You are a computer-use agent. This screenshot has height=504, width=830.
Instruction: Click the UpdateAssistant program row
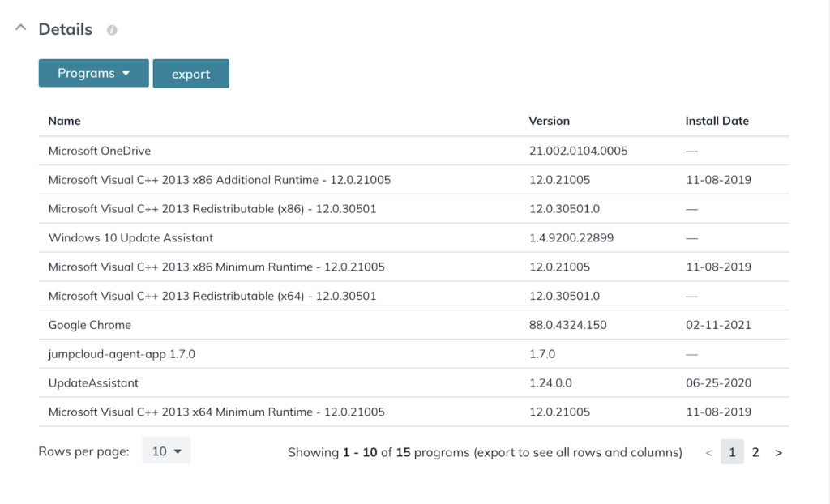tap(93, 383)
